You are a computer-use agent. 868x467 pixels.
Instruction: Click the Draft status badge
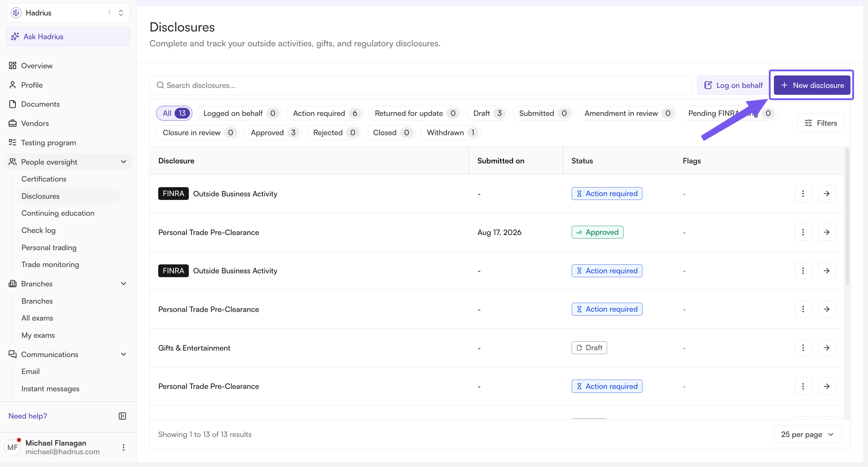coord(589,348)
